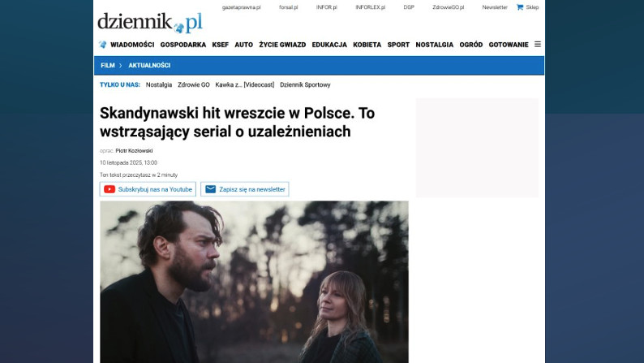
Task: Select GOSPODARKA in the navigation bar
Action: point(183,45)
